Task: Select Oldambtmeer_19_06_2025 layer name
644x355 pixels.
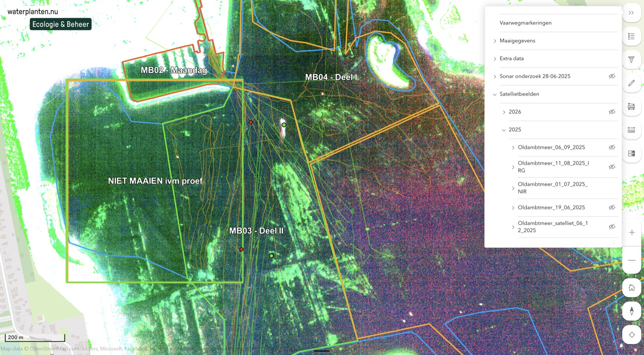Action: 551,208
